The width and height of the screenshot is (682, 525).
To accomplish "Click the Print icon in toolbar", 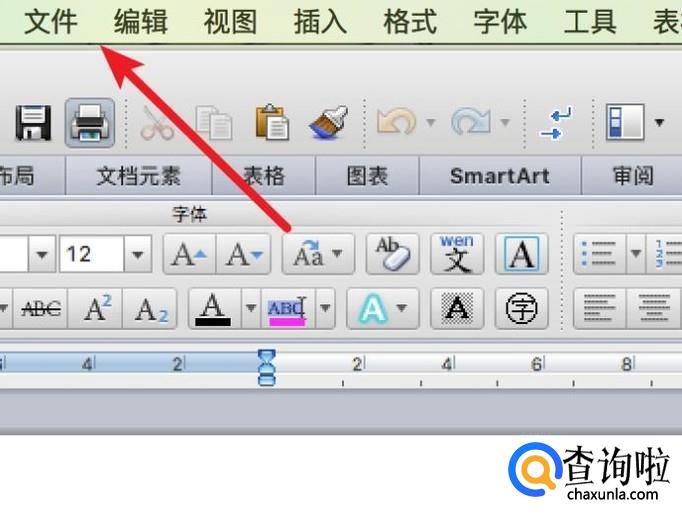I will tap(90, 123).
